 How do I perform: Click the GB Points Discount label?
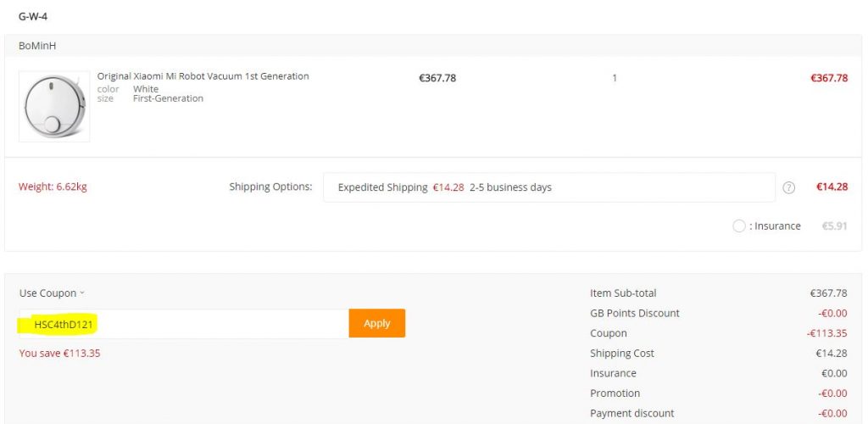634,313
